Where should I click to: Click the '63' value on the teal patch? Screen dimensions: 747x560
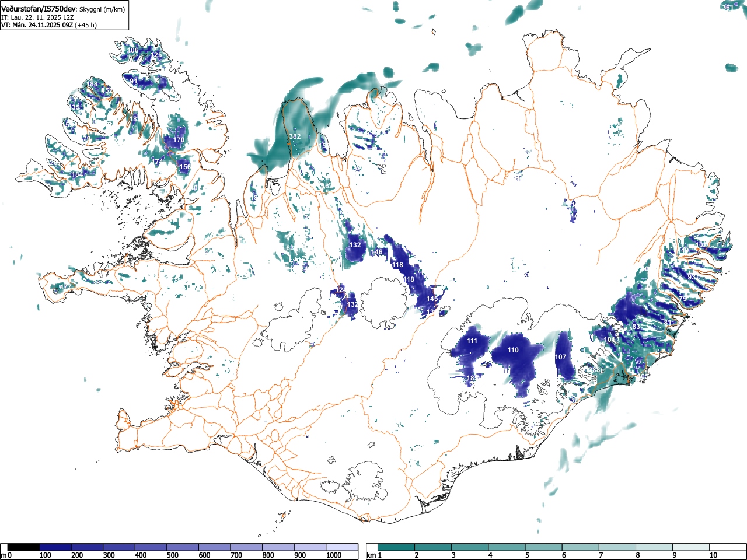pos(290,248)
